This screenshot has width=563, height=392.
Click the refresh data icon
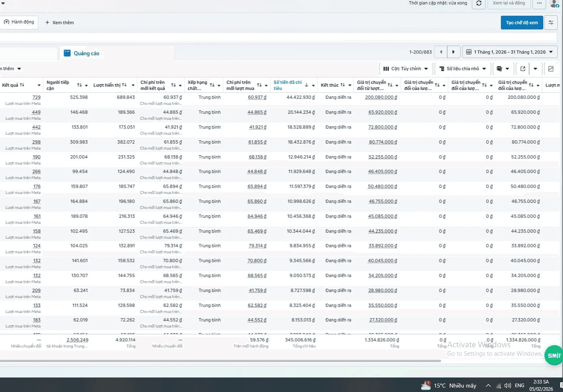coord(479,3)
